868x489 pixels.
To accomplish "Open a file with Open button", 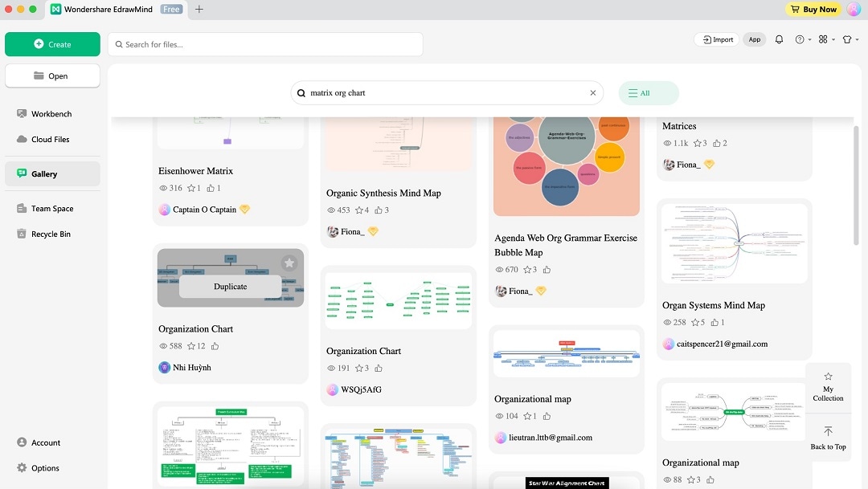I will pos(52,75).
